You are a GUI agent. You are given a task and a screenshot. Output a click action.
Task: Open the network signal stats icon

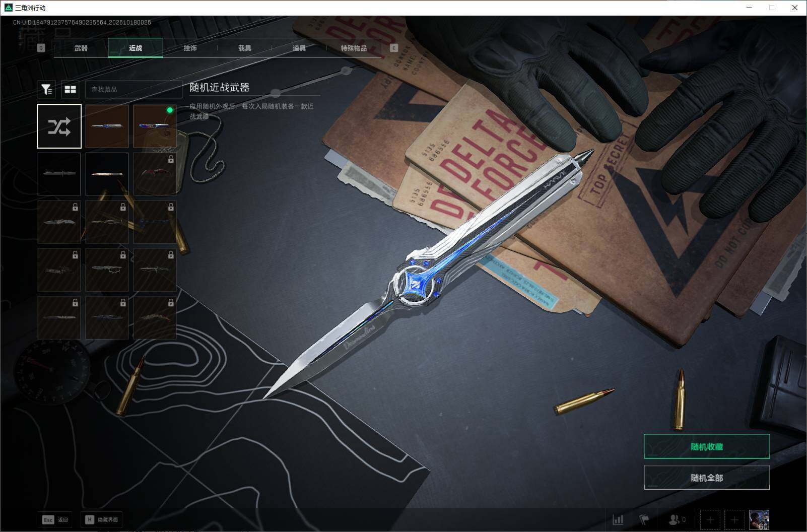point(618,519)
